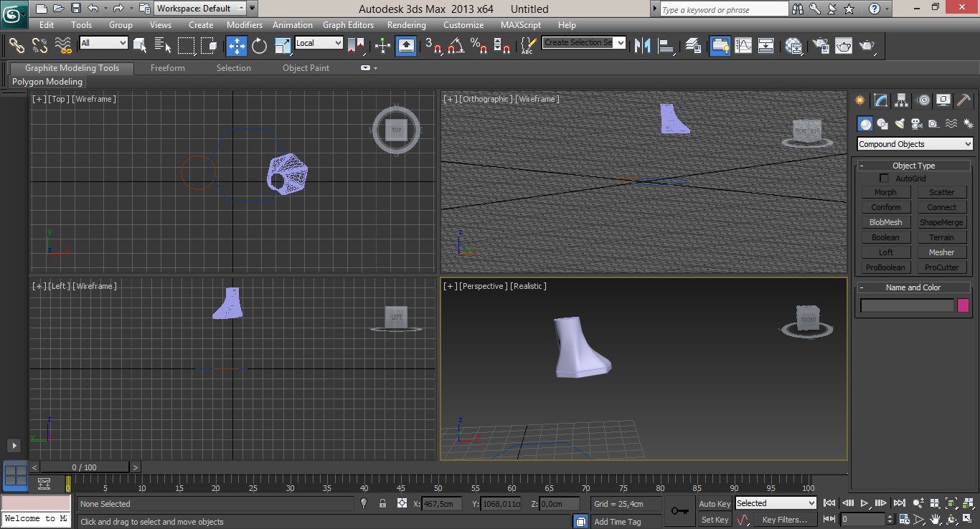Collapse the Name and Color rollout

tap(913, 287)
